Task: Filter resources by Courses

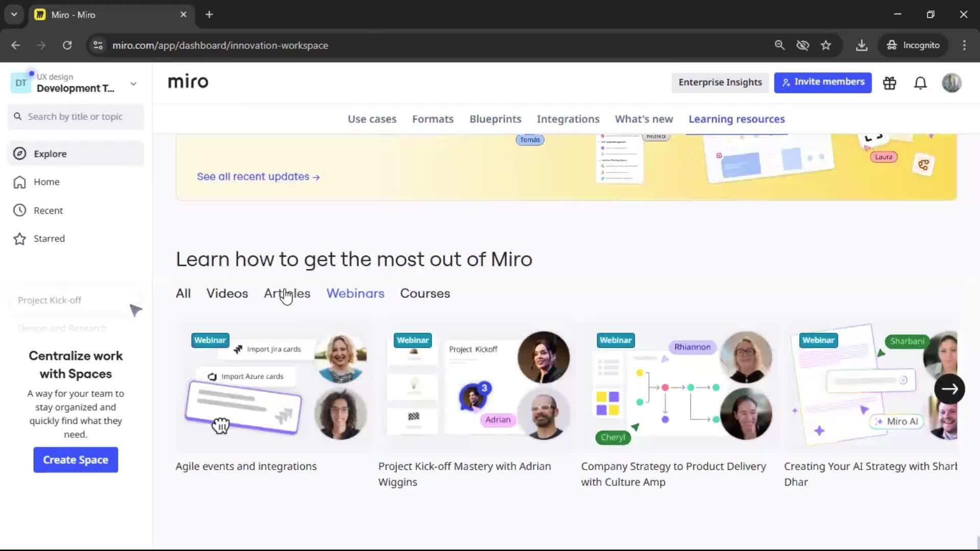Action: (x=425, y=293)
